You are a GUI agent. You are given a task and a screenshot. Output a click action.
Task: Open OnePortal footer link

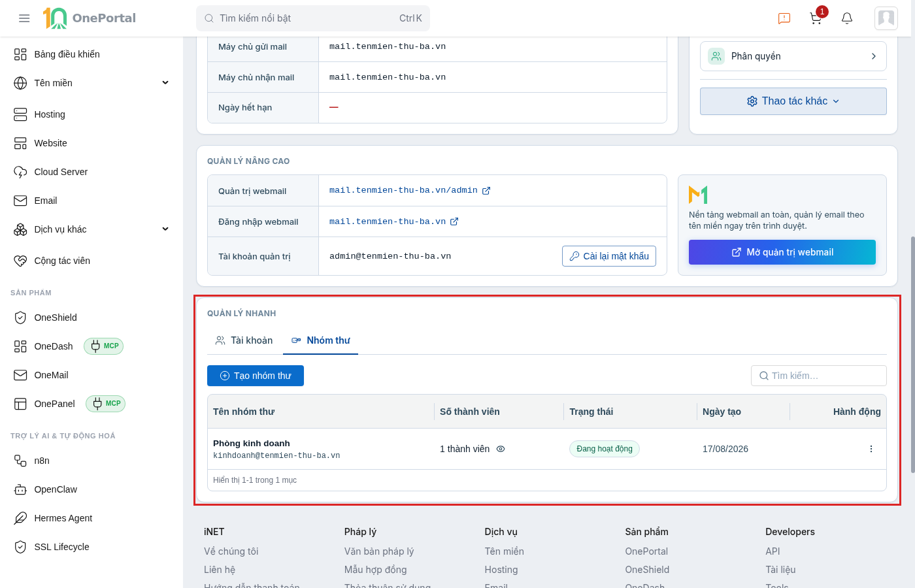(646, 551)
